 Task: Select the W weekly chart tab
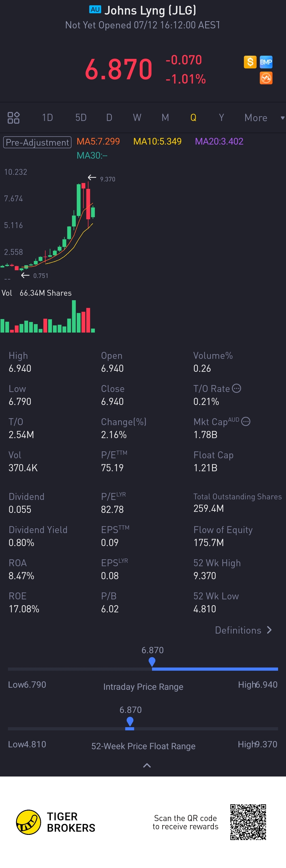(137, 117)
